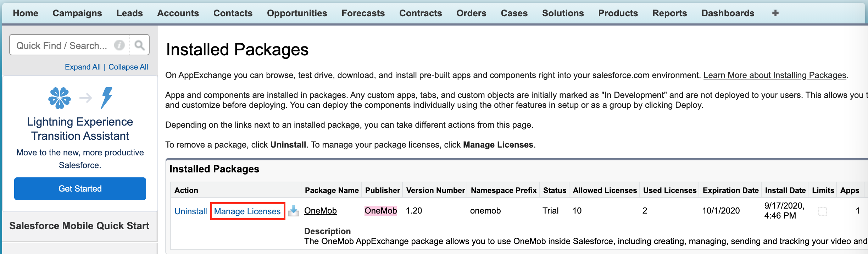This screenshot has width=868, height=254.
Task: Click the Package Name column header
Action: [x=332, y=190]
